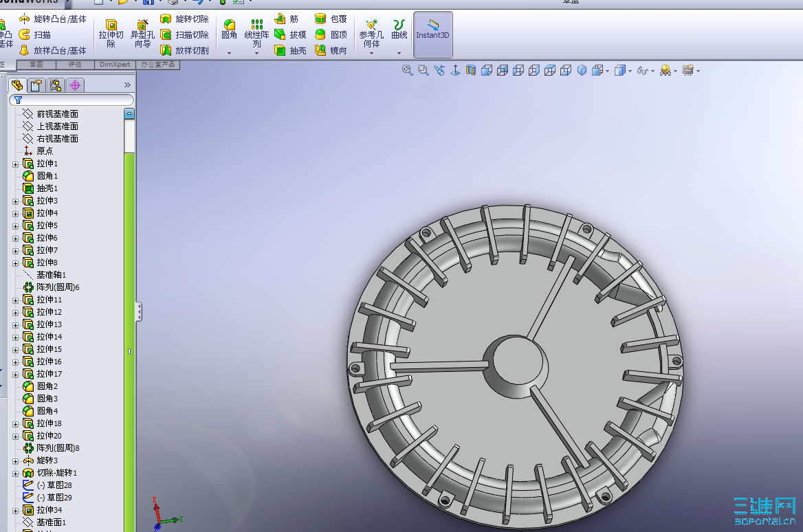Toggle the Section View icon

[x=471, y=70]
